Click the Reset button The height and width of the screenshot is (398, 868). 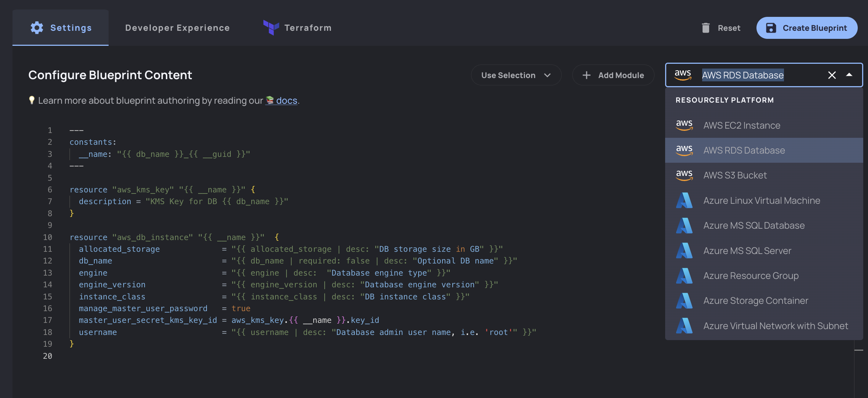point(721,28)
